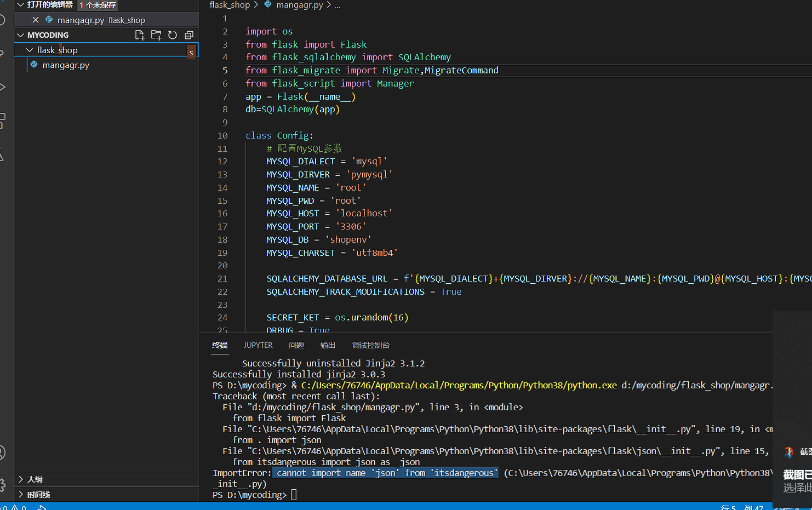Image resolution: width=812 pixels, height=510 pixels.
Task: Switch to the 问题 problems tab
Action: 296,345
